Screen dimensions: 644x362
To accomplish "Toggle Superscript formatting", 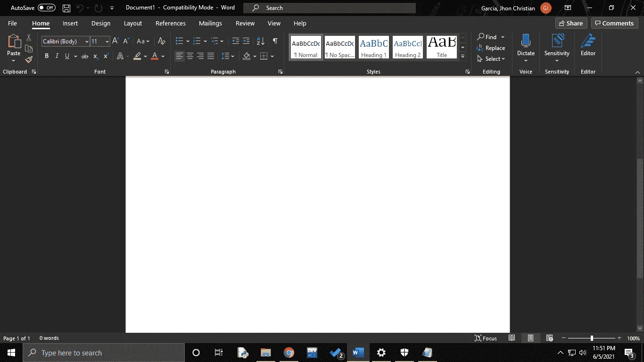I will 106,56.
